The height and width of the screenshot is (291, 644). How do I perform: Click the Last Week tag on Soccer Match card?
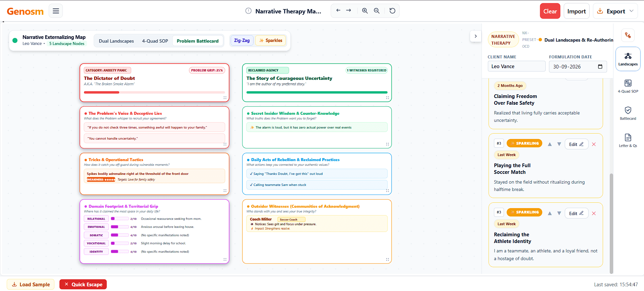(x=506, y=155)
